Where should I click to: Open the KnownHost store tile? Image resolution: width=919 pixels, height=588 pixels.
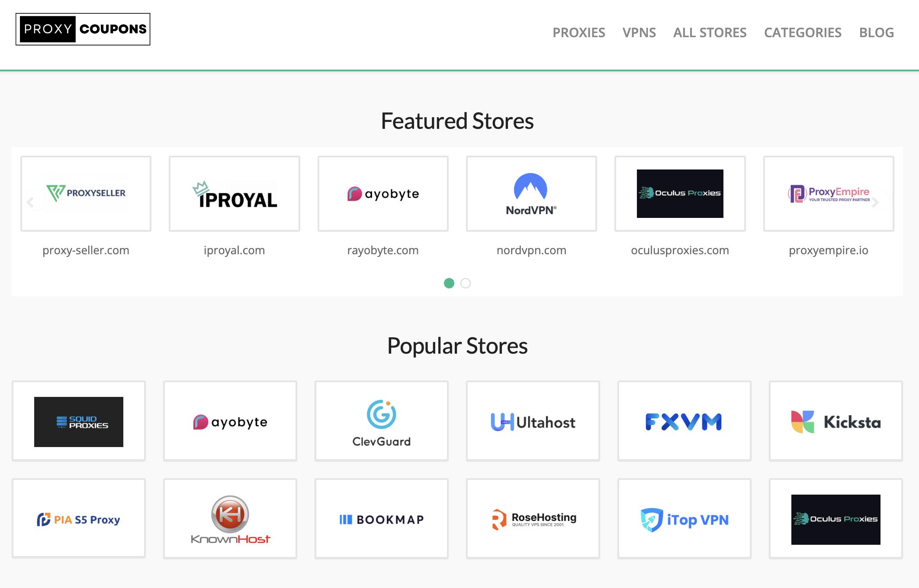click(230, 519)
